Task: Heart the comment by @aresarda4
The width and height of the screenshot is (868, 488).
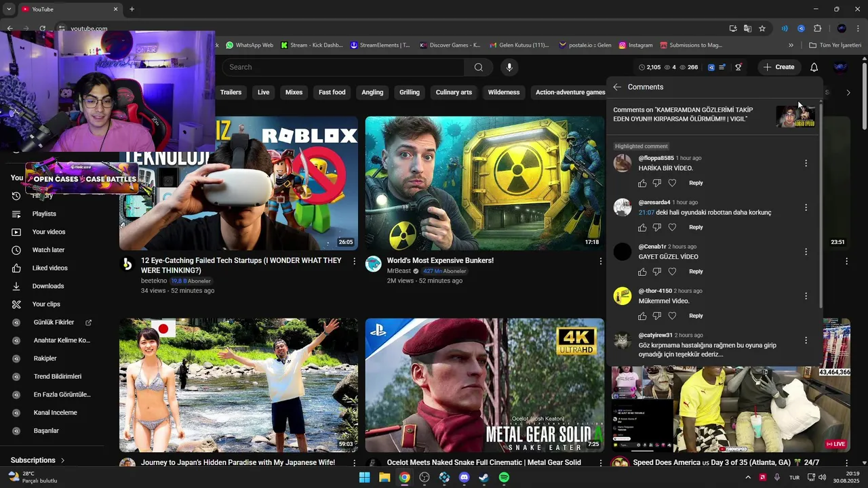Action: (x=672, y=227)
